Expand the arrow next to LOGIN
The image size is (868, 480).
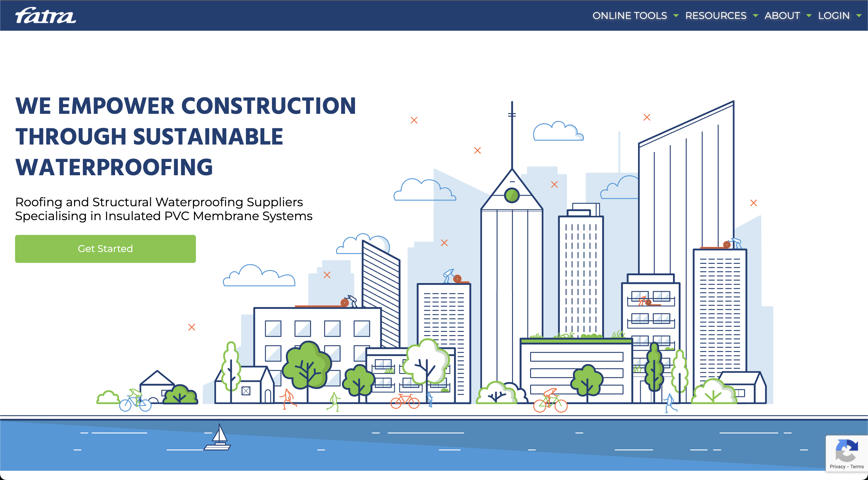[x=859, y=15]
